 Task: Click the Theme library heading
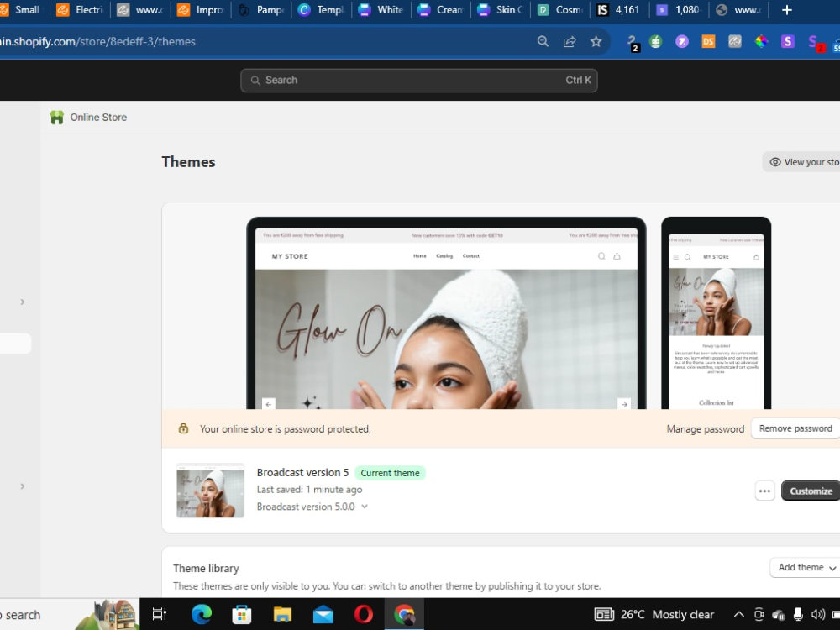206,569
